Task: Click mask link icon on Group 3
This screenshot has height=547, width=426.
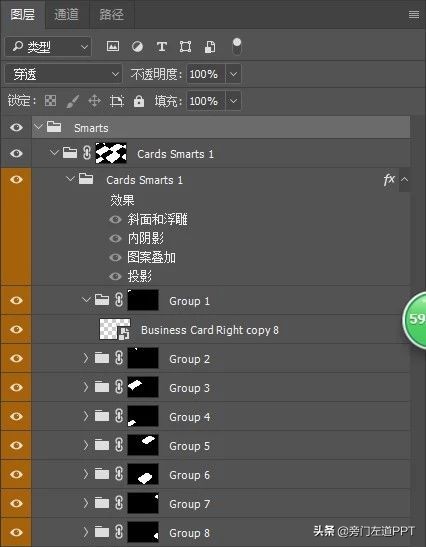Action: [x=119, y=387]
